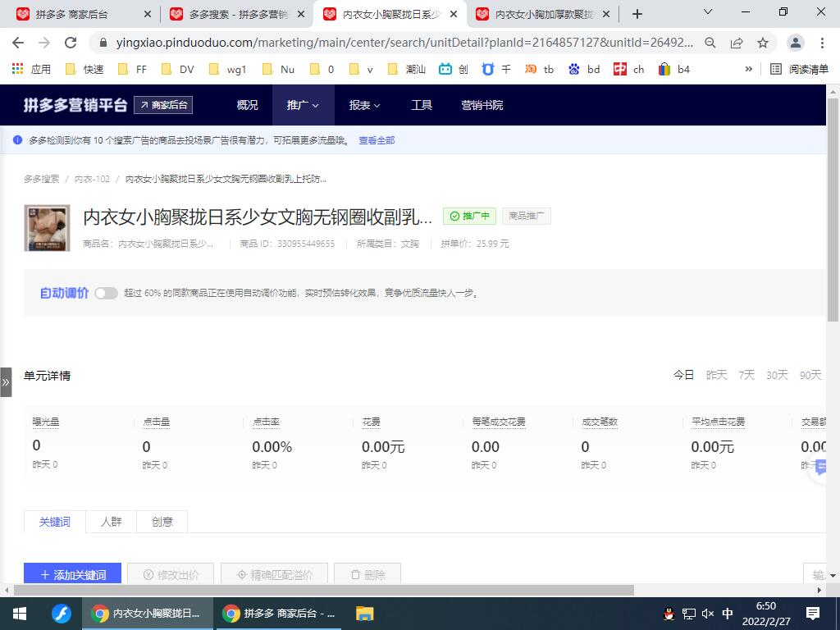Viewport: 840px width, 630px height.
Task: Toggle the 自动调价 switch
Action: click(106, 293)
